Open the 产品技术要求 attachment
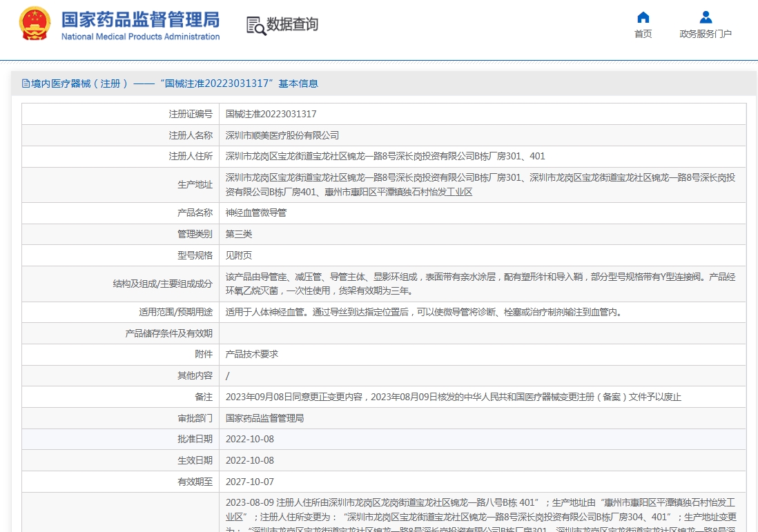758x532 pixels. (x=252, y=354)
